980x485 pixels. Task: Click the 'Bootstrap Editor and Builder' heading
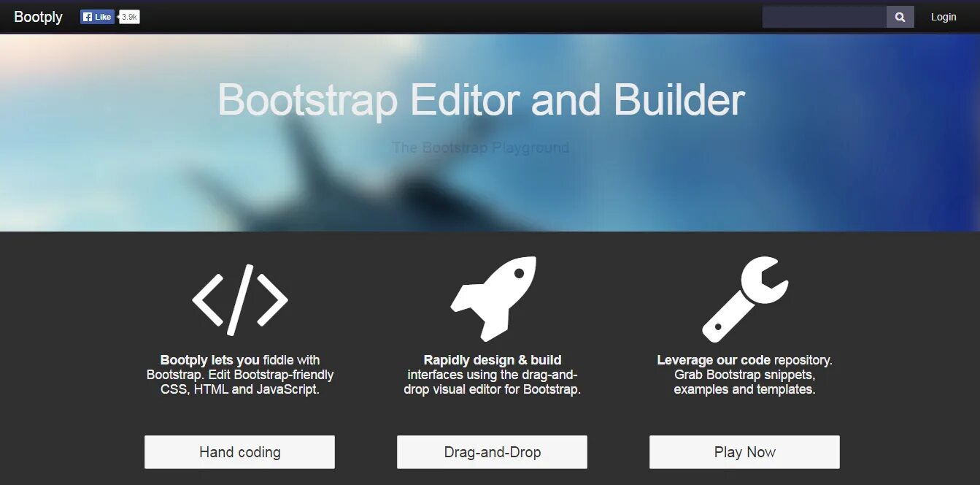pos(481,100)
